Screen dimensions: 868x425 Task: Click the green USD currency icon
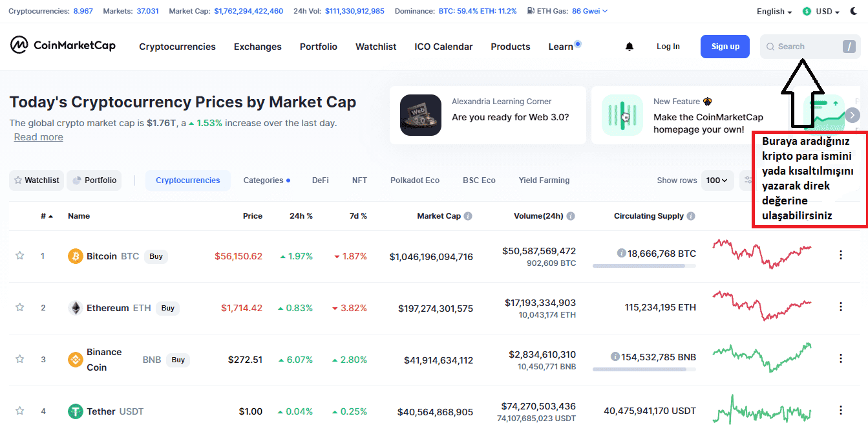pyautogui.click(x=807, y=12)
